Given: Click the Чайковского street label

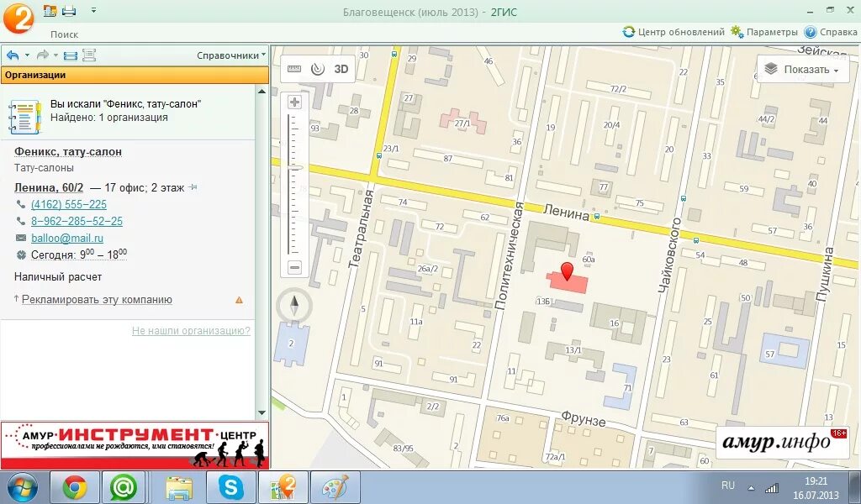Looking at the screenshot, I should point(670,255).
